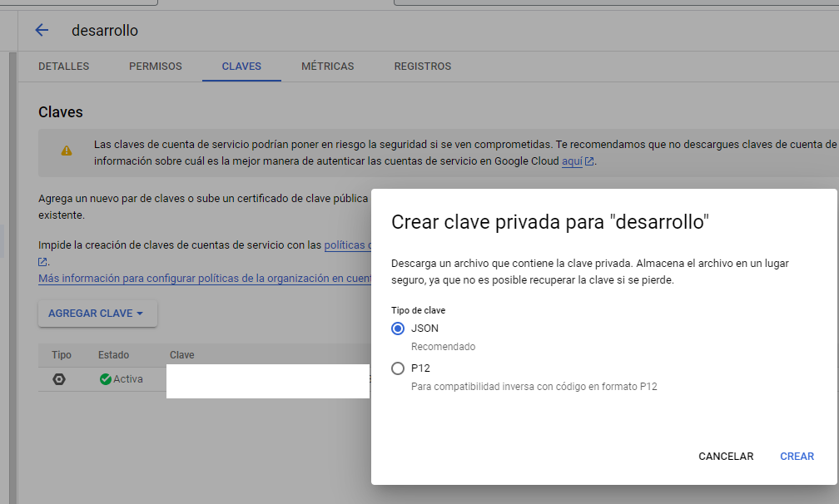Click the yellow warning triangle icon
Screen dimensions: 839x504
coord(66,151)
